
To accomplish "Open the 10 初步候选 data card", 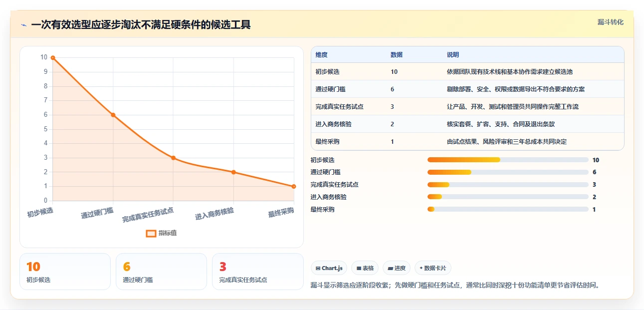I will point(65,272).
